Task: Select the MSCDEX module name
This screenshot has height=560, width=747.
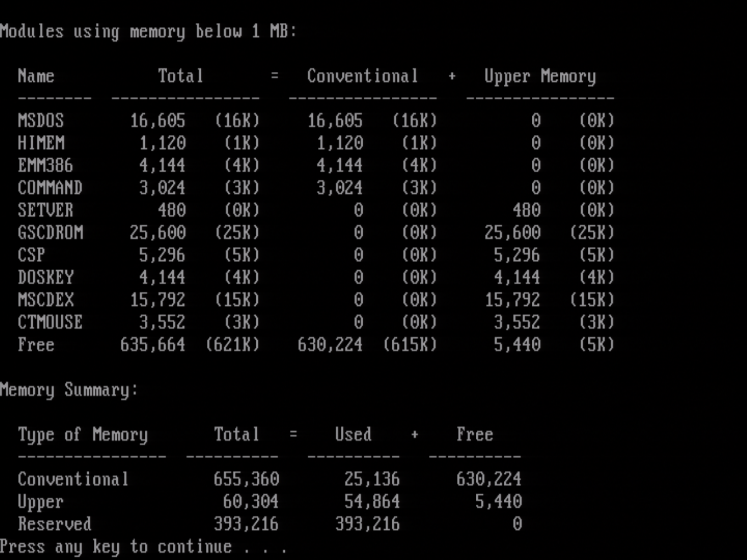Action: (x=46, y=300)
